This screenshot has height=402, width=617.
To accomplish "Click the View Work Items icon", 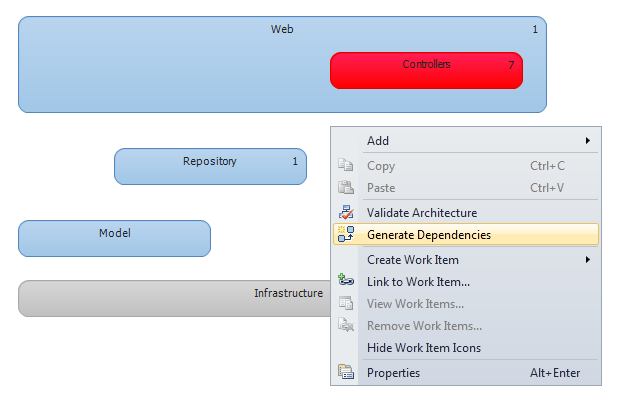I will [346, 303].
